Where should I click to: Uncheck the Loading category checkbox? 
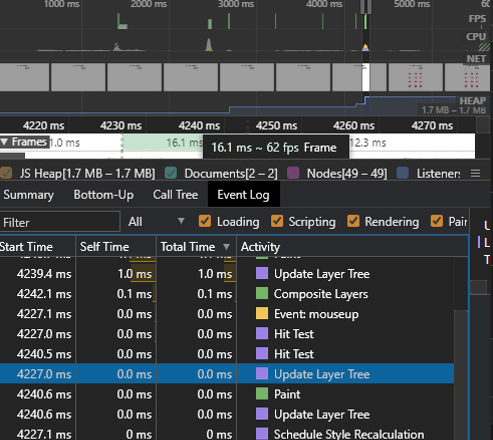[x=205, y=222]
